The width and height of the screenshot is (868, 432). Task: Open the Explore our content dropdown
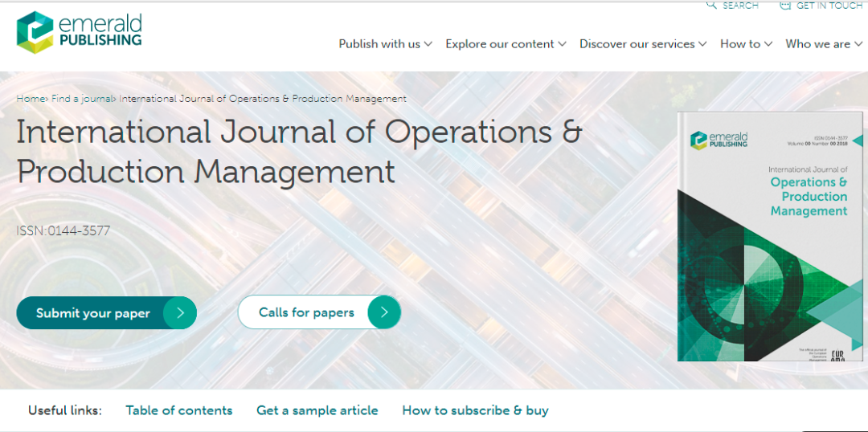point(506,44)
